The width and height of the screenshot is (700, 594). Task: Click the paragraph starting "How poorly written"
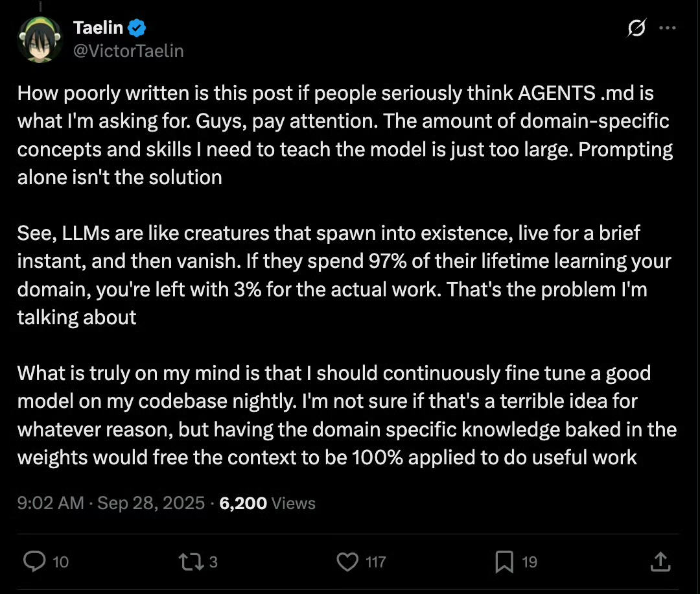pos(344,135)
